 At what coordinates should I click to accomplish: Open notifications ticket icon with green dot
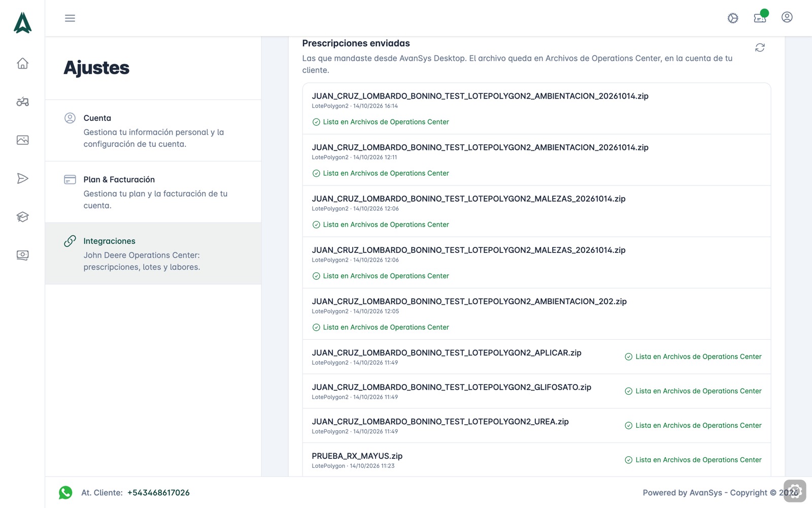point(760,17)
